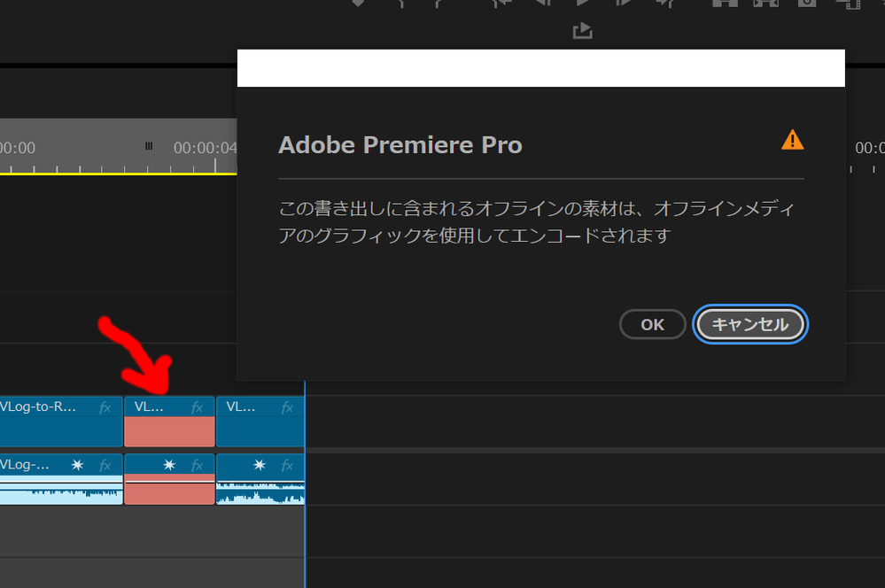Click the starburst badge on the VLog-... audio clip

77,465
